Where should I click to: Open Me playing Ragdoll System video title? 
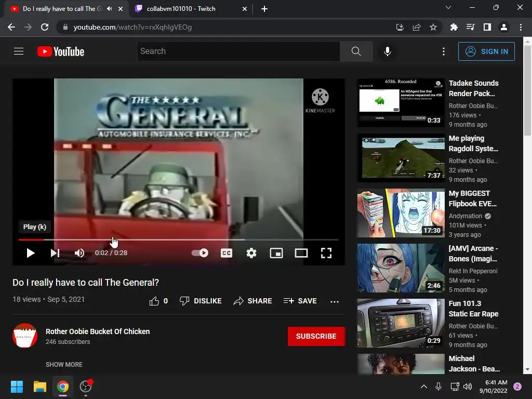(x=473, y=143)
